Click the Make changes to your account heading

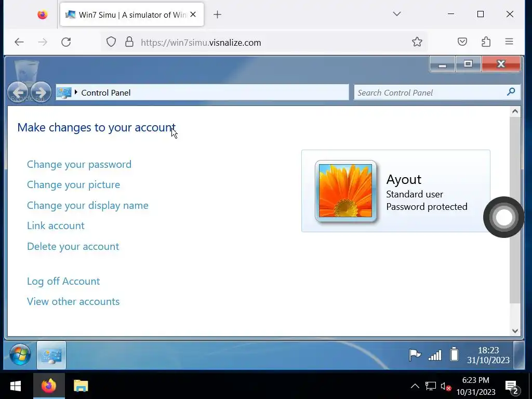[96, 128]
